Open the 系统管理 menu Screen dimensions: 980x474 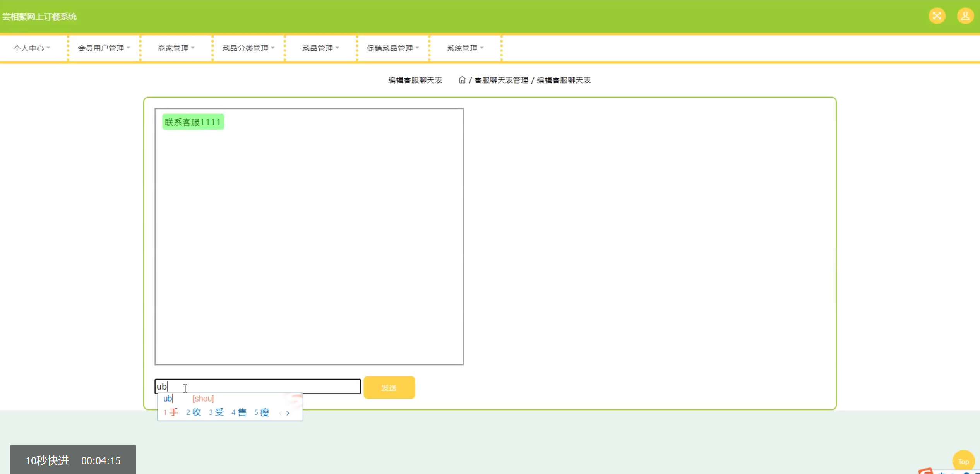pyautogui.click(x=465, y=48)
